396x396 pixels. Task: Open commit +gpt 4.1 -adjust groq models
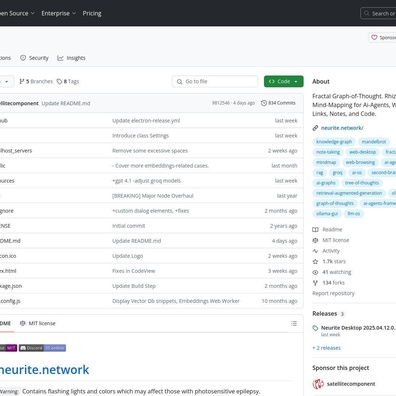(146, 181)
